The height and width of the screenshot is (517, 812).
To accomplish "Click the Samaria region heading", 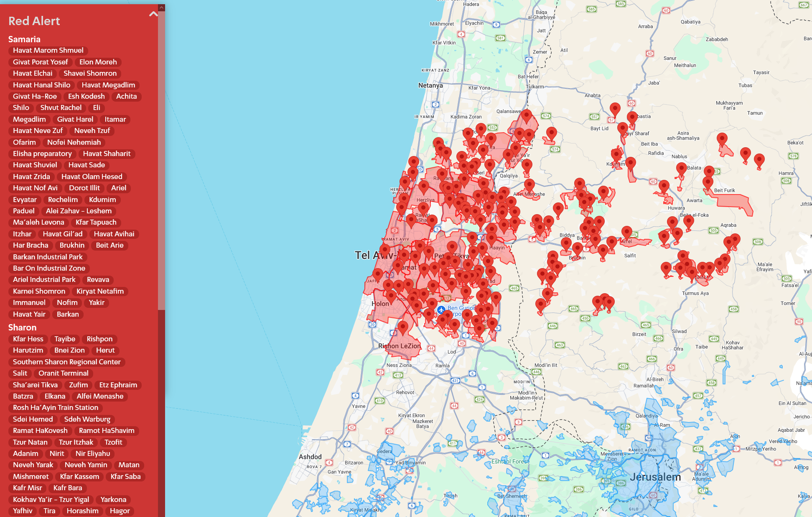I will click(24, 39).
